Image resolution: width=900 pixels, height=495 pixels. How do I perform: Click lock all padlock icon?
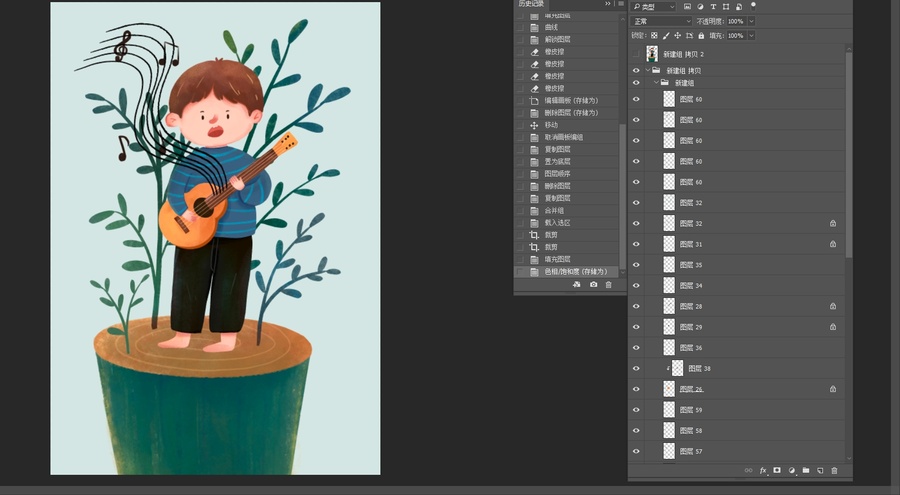[701, 36]
